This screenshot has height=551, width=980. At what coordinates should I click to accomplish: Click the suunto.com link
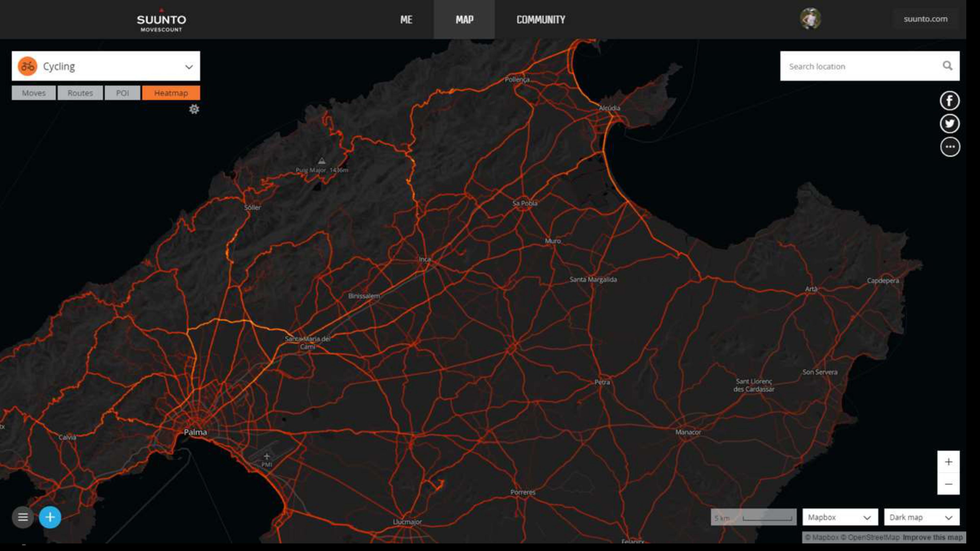tap(925, 19)
